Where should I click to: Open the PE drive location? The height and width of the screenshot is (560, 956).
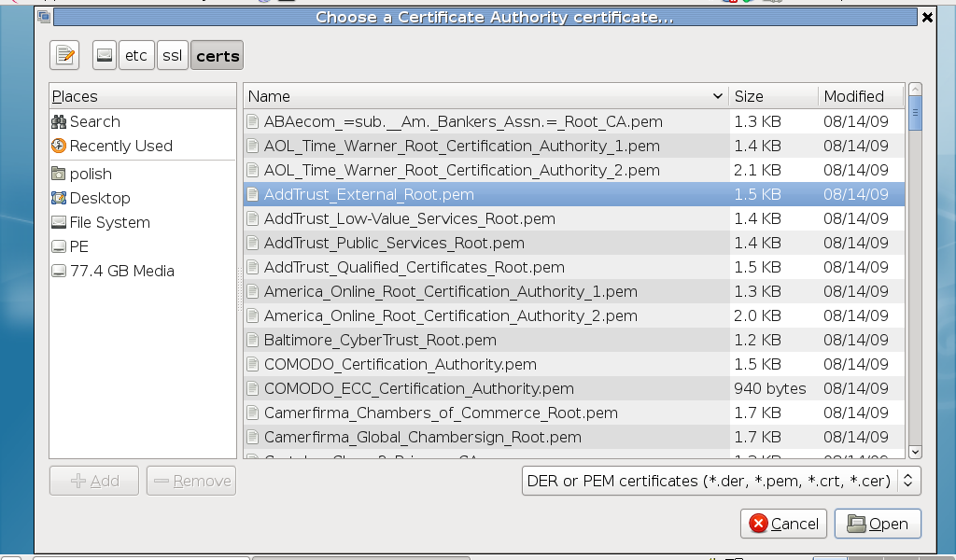pos(79,246)
